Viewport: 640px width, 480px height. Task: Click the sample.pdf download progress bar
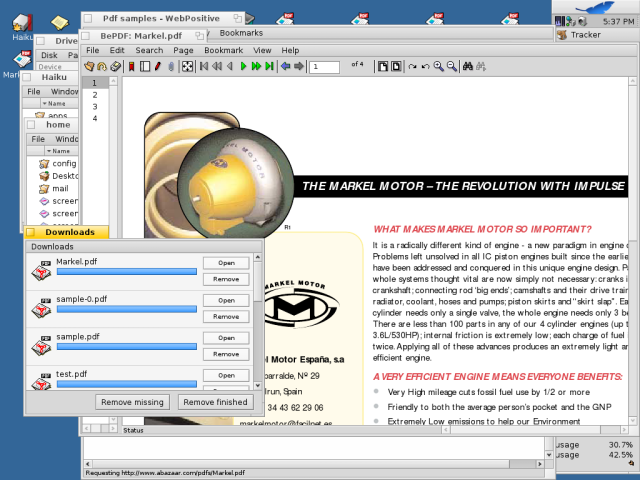[x=127, y=347]
